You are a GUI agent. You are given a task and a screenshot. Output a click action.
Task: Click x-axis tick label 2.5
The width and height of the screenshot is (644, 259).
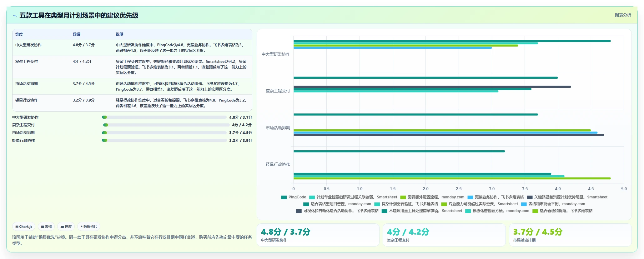click(x=459, y=189)
